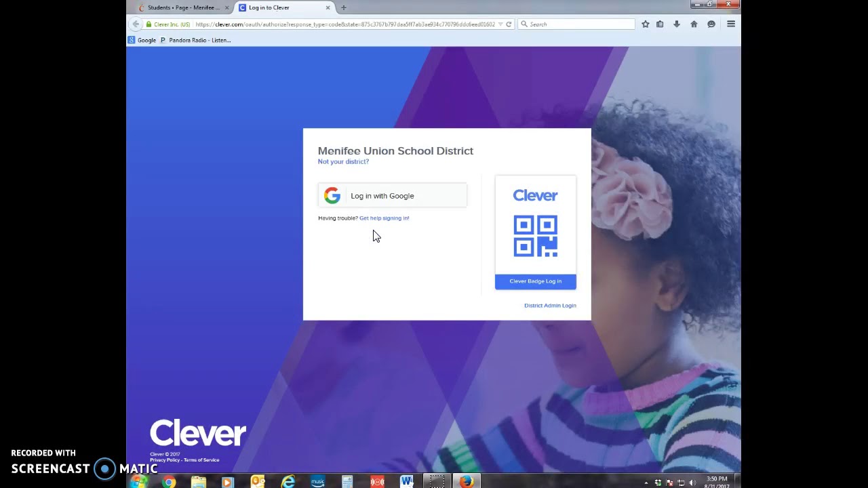Switch to Firefox in the taskbar
Viewport: 868px width, 488px height.
(x=467, y=482)
